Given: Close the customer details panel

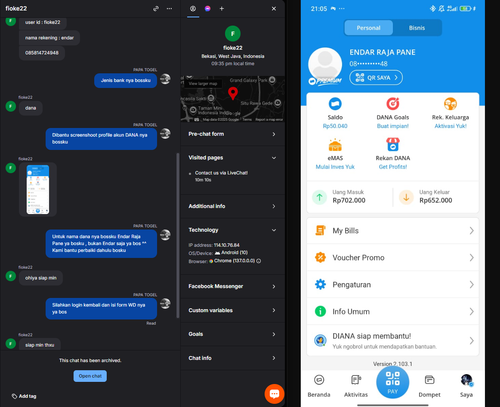Looking at the screenshot, I should pos(274,9).
